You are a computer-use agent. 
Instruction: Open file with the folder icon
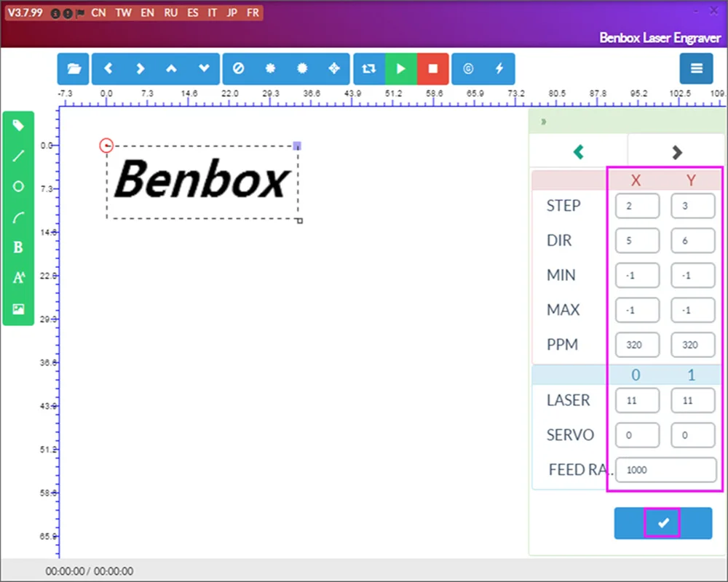[74, 68]
